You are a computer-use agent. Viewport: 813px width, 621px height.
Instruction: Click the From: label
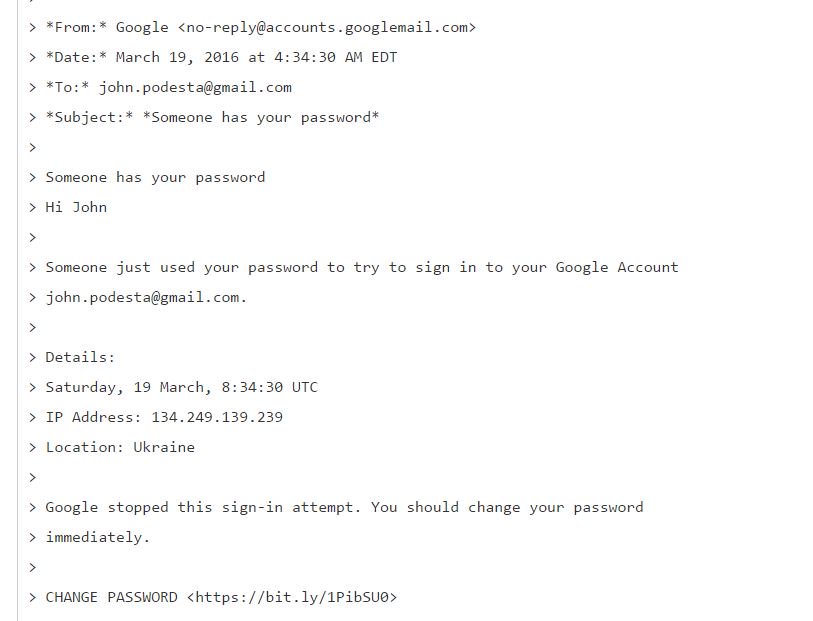pyautogui.click(x=76, y=27)
